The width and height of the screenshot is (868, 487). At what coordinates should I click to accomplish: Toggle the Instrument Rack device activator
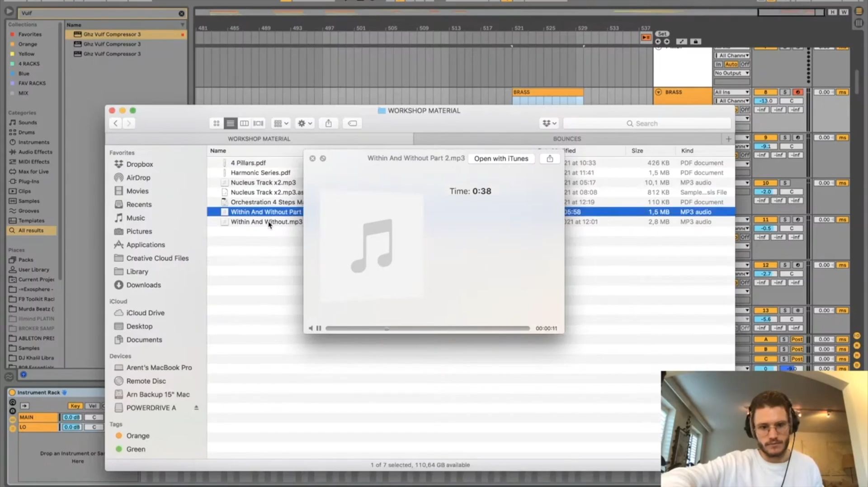coord(12,393)
